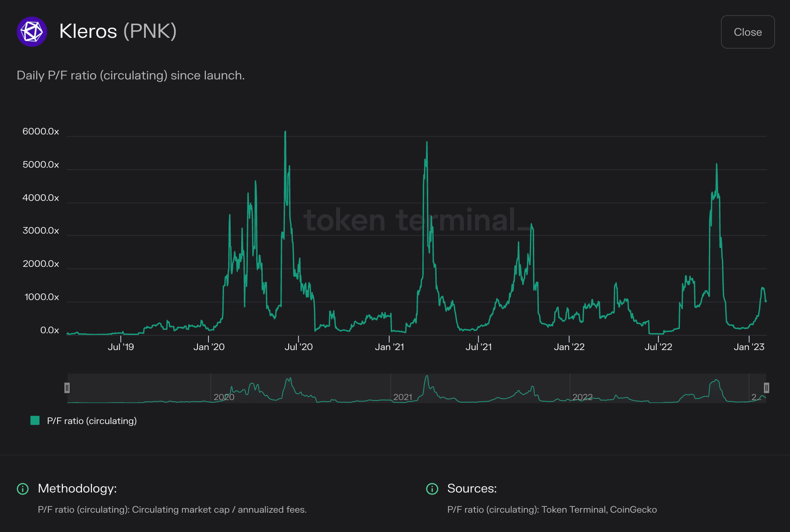
Task: Click the Jul '21 x-axis label
Action: [479, 347]
